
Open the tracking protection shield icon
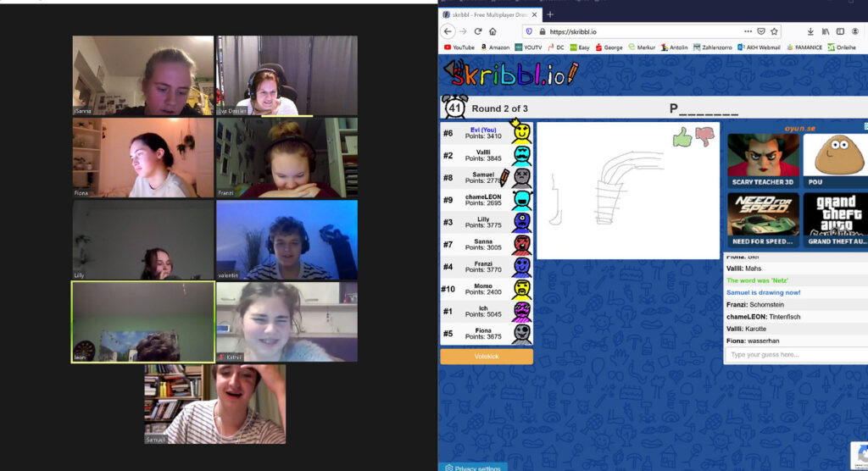coord(530,31)
